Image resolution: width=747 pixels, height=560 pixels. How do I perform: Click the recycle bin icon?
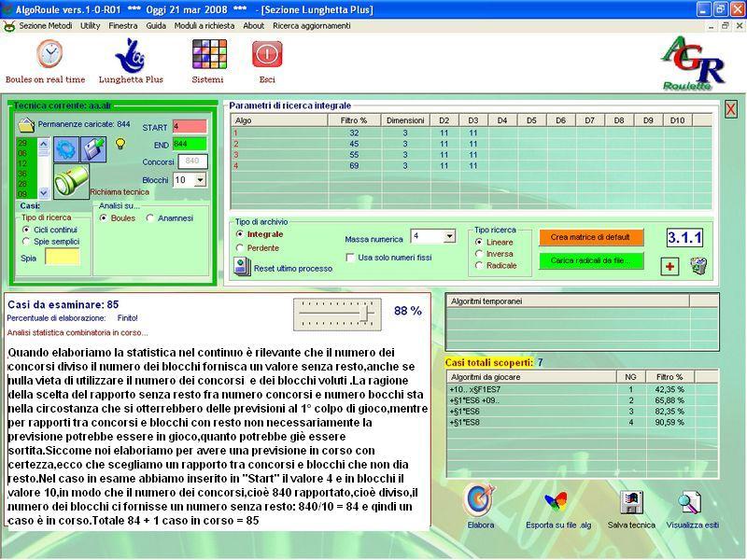click(x=698, y=265)
